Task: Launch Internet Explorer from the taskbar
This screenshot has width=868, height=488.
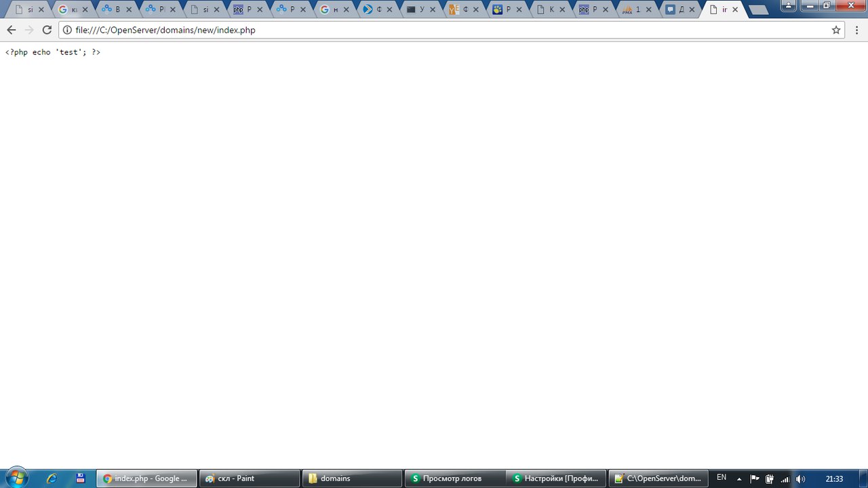Action: (x=52, y=479)
